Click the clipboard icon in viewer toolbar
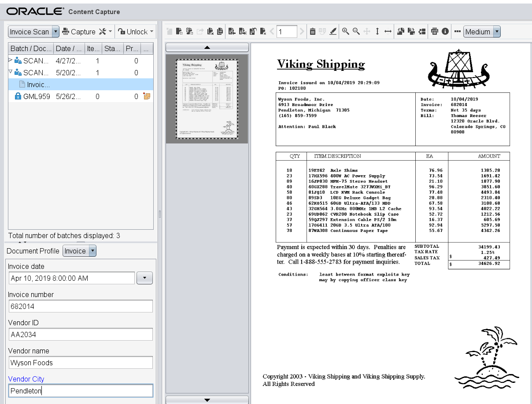Image resolution: width=532 pixels, height=404 pixels. (x=312, y=31)
